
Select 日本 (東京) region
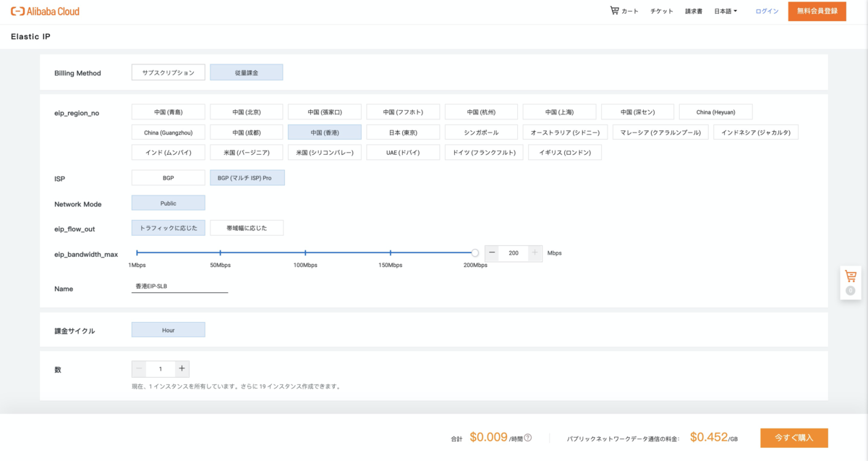click(403, 132)
